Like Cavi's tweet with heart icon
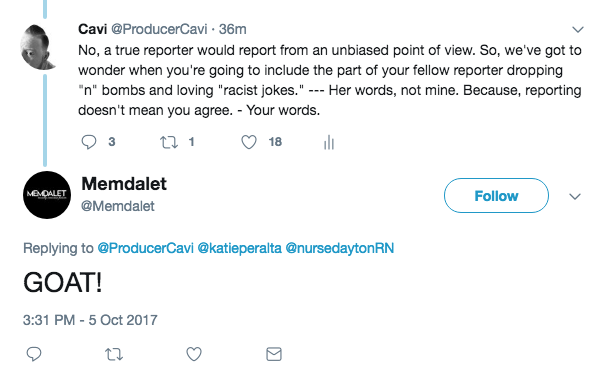The image size is (598, 379). pos(249,142)
